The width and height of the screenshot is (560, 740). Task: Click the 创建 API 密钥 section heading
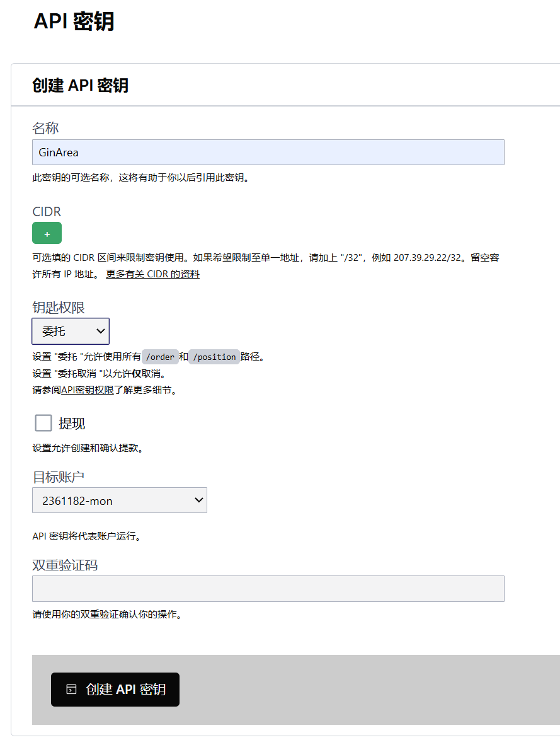(80, 86)
